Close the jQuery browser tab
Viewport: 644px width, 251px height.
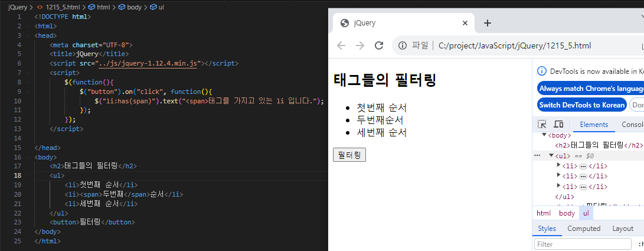(465, 23)
